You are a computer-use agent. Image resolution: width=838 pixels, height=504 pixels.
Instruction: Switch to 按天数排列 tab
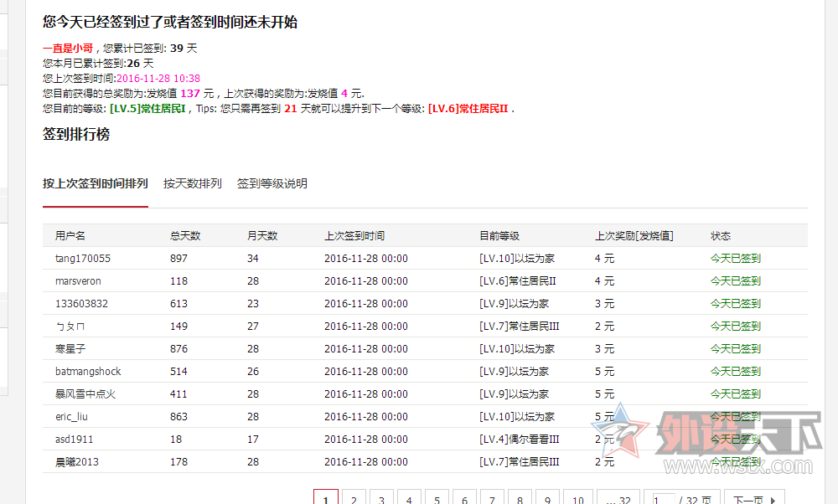pyautogui.click(x=192, y=183)
